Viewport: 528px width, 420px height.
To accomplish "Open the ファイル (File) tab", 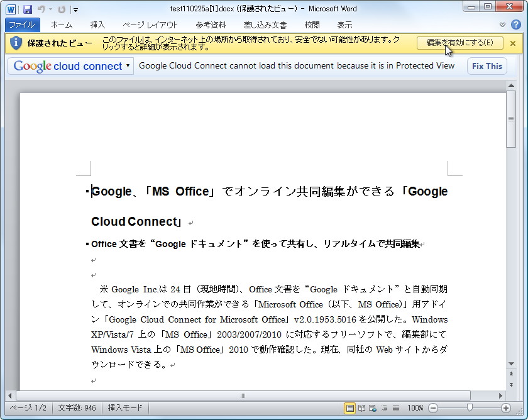I will click(x=22, y=25).
